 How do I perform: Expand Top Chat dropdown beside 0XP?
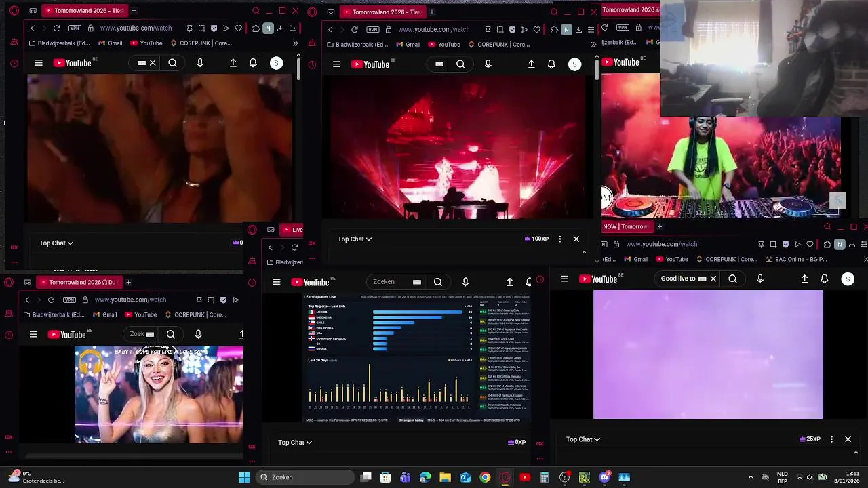pyautogui.click(x=295, y=442)
